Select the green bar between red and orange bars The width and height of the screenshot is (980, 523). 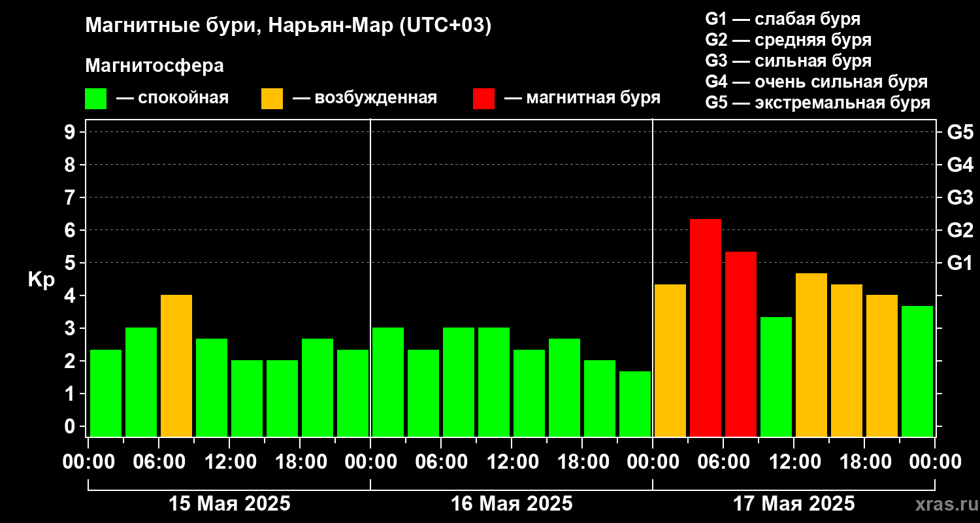tap(776, 377)
